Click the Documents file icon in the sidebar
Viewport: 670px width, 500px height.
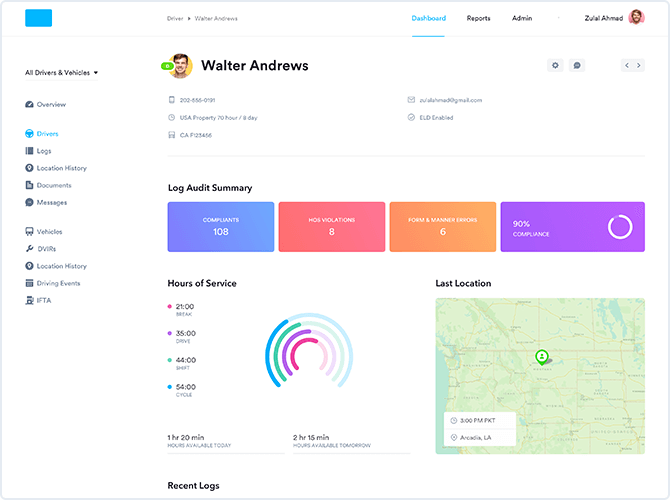pyautogui.click(x=29, y=185)
